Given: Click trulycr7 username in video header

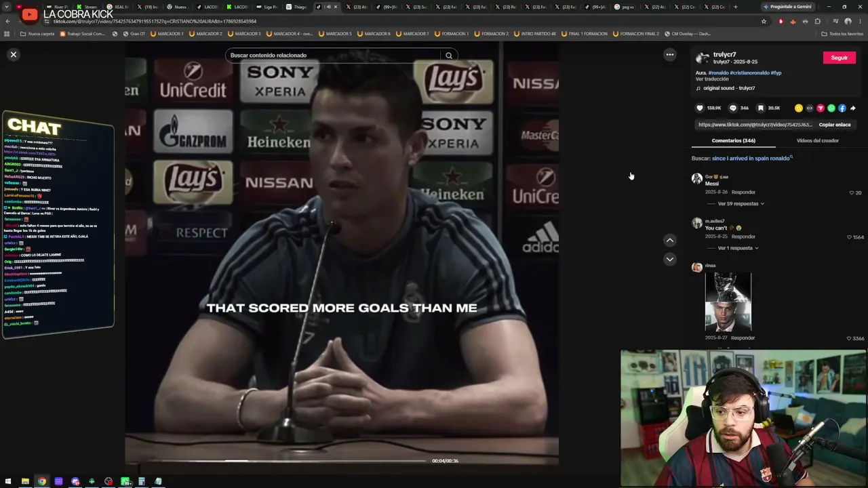Looking at the screenshot, I should click(724, 54).
